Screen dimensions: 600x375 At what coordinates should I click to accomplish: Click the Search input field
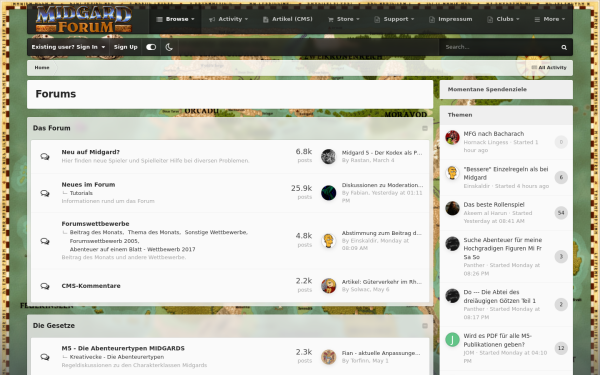(499, 47)
